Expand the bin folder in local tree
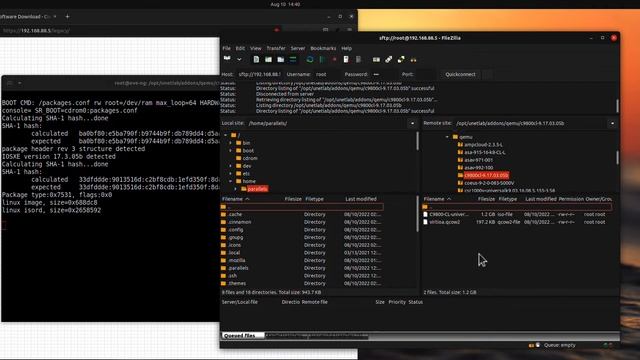Viewport: 640px width, 360px height. [x=231, y=143]
